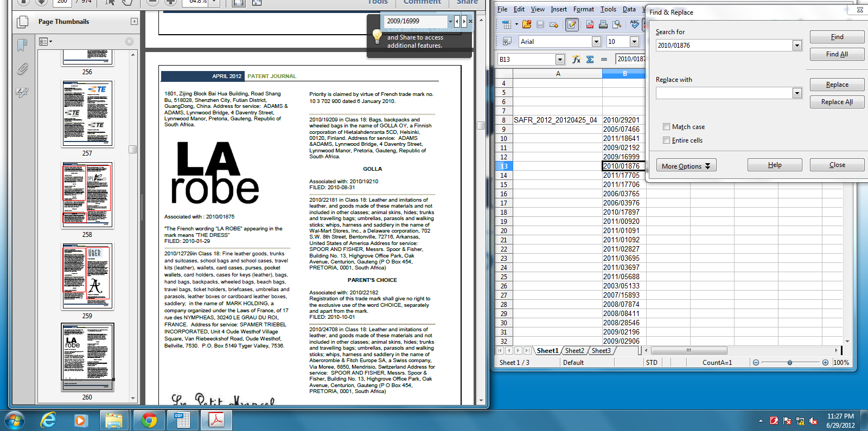Adjust the spreadsheet zoom slider handle
868x431 pixels.
coord(790,363)
